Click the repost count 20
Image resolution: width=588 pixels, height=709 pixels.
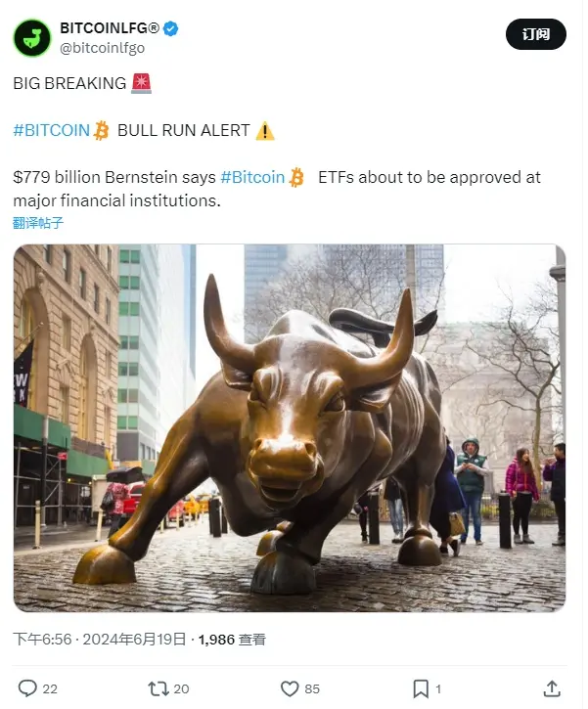coord(181,689)
